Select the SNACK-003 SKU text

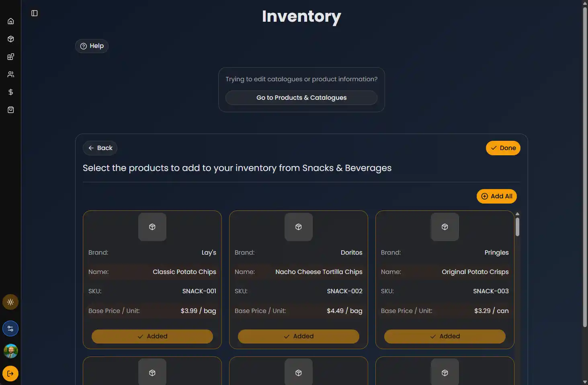[x=491, y=291]
